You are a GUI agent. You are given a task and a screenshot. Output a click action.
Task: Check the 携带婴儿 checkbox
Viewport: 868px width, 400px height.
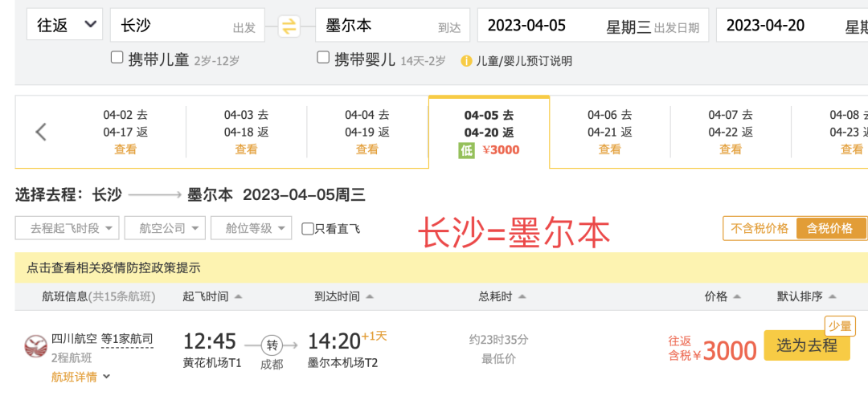323,57
